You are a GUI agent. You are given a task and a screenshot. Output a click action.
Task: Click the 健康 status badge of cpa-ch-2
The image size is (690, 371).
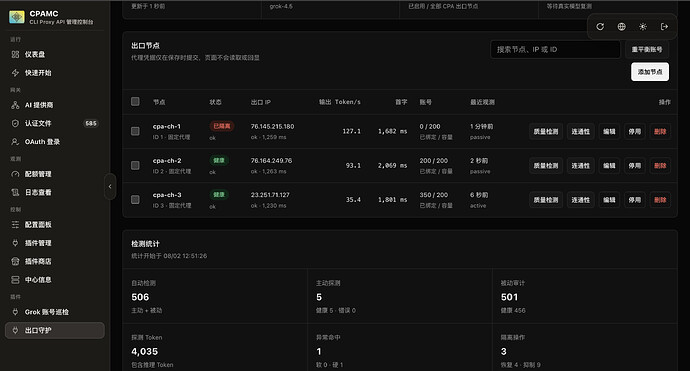click(219, 160)
